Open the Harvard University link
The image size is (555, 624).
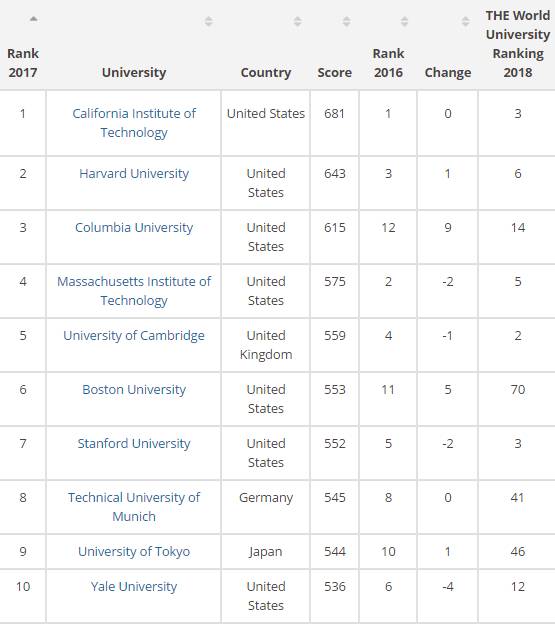[134, 174]
